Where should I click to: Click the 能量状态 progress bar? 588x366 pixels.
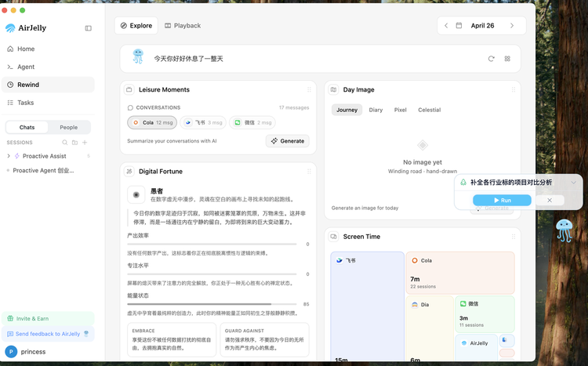click(212, 304)
